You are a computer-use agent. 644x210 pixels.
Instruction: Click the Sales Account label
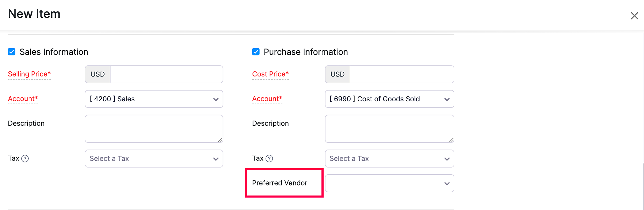23,99
